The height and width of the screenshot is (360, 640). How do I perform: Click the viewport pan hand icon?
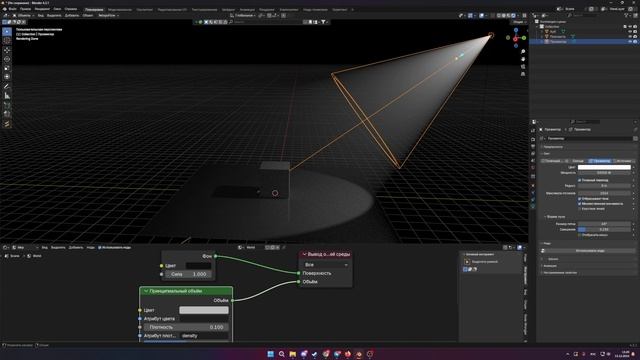523,59
